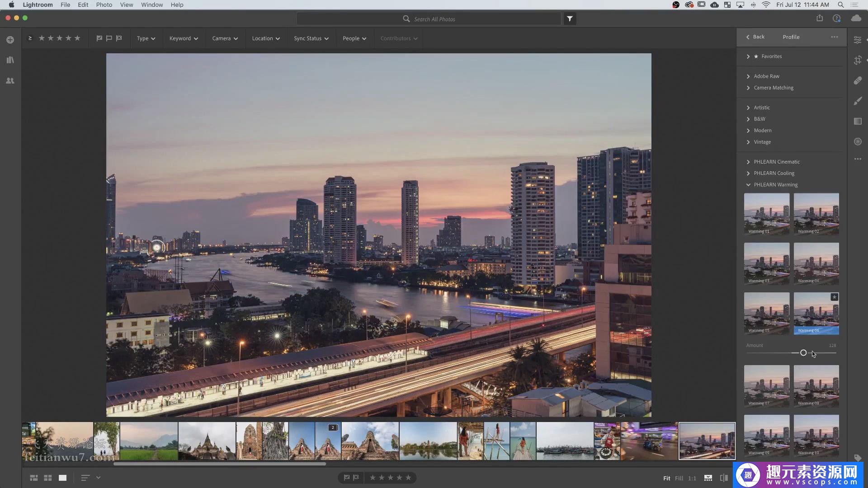Open the Linear Gradient tool
The width and height of the screenshot is (868, 488).
pos(858,121)
